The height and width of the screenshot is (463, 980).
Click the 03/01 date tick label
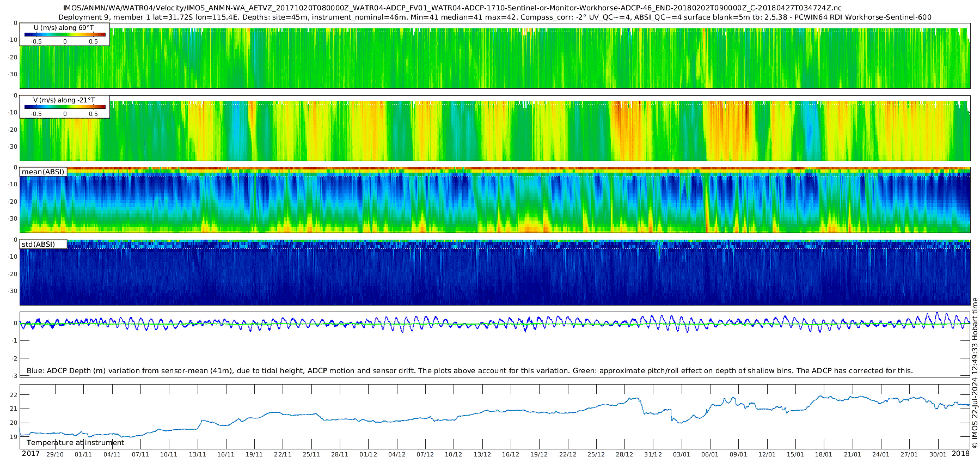pyautogui.click(x=682, y=454)
